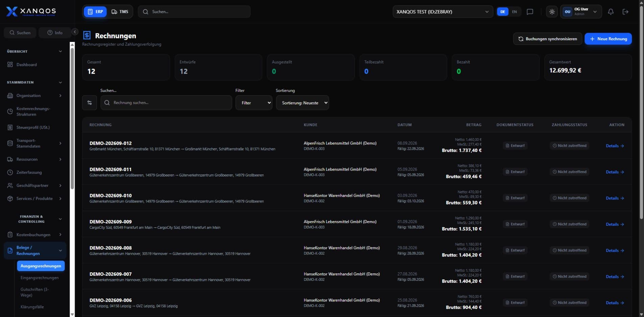Collapse the STAMMDATEN section
The width and height of the screenshot is (644, 317).
pyautogui.click(x=60, y=82)
